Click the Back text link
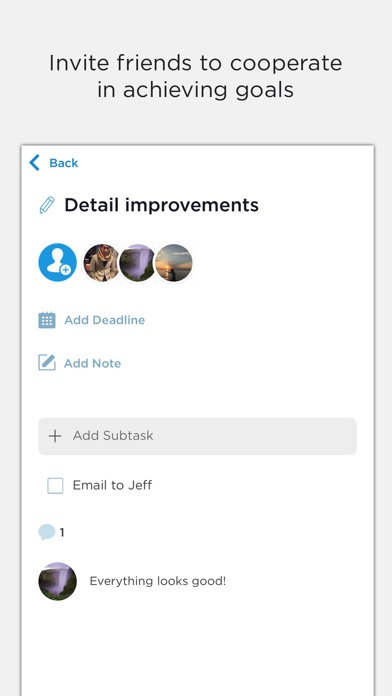392x696 pixels. [x=63, y=163]
